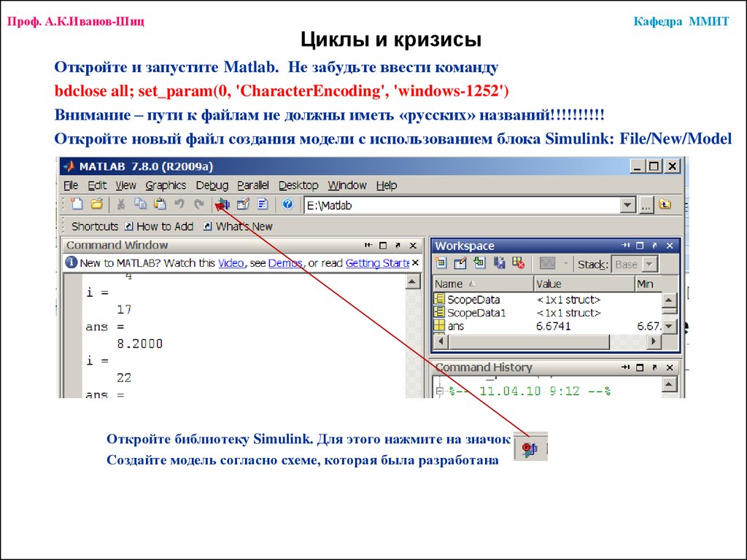Click the go up one folder icon
747x560 pixels.
(x=665, y=205)
